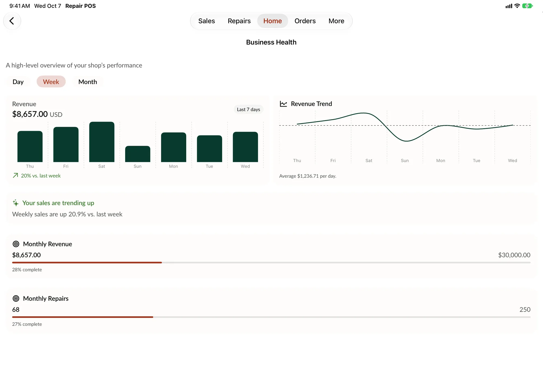Click the Revenue Trend chart icon
This screenshot has height=392, width=543.
[283, 104]
